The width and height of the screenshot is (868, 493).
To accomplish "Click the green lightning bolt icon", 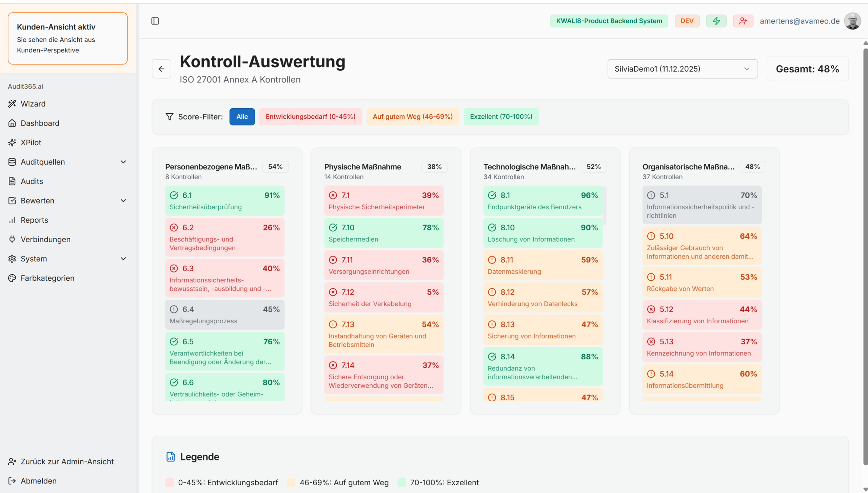I will pos(716,21).
